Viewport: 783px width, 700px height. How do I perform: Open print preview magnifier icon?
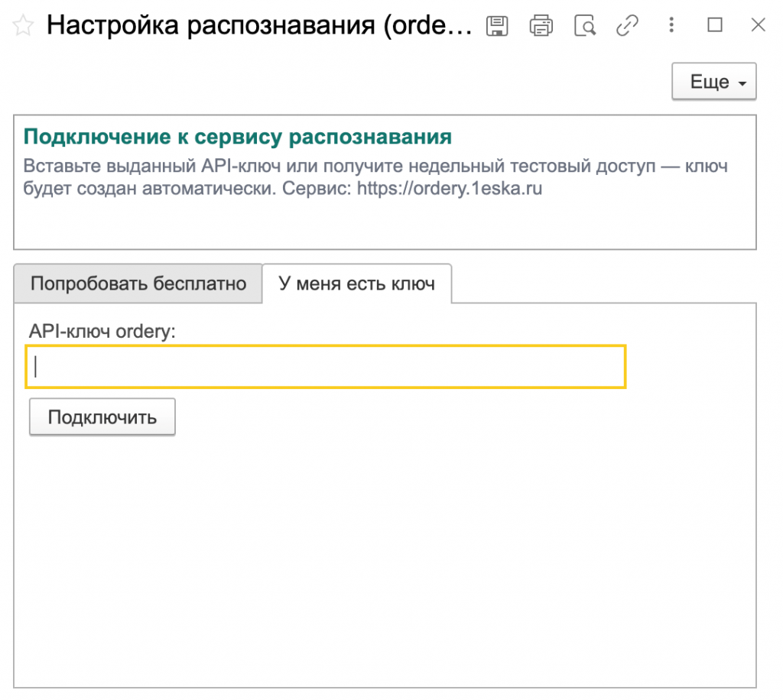pos(585,25)
